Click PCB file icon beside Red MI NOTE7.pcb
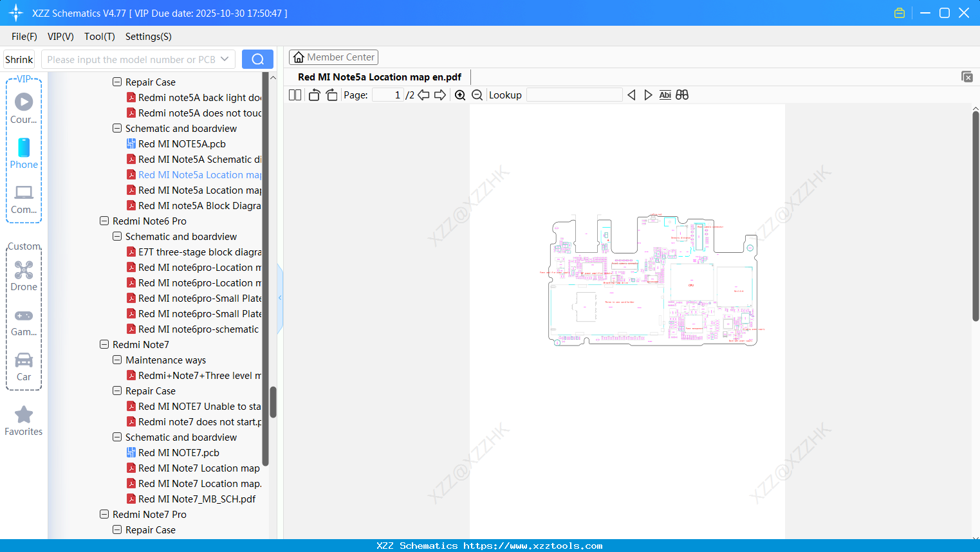 click(x=131, y=452)
